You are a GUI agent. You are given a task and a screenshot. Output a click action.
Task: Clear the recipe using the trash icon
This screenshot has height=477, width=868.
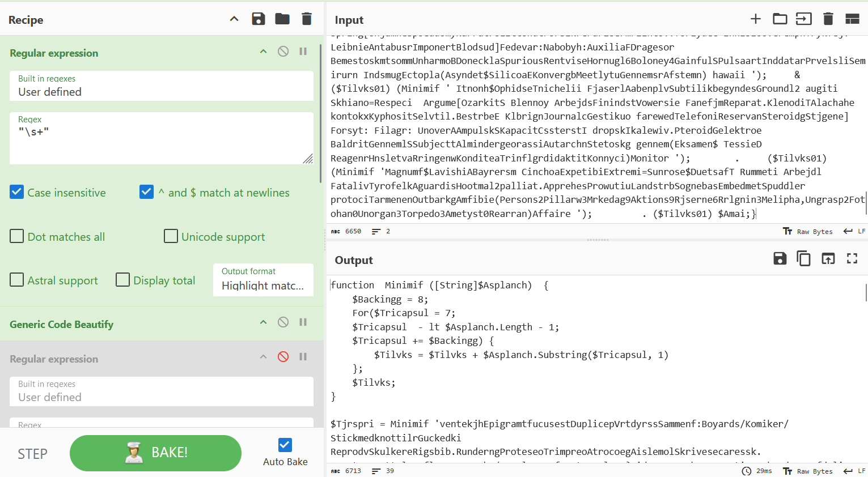point(307,19)
